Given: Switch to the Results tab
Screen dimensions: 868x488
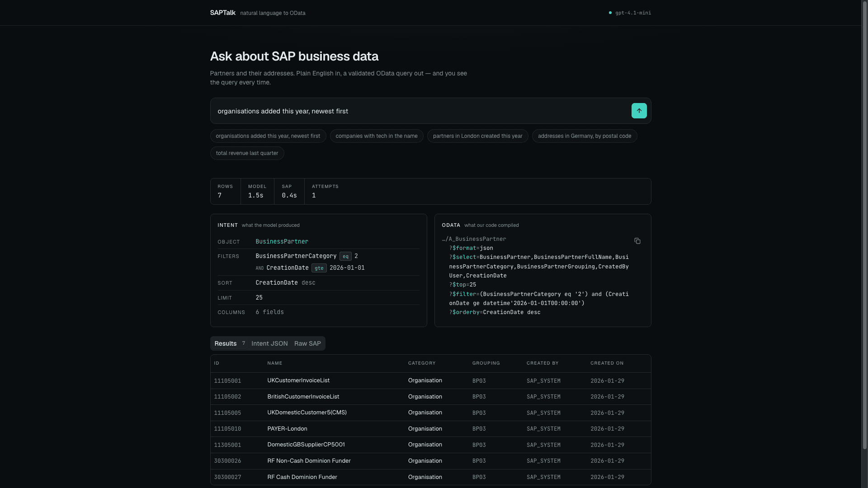Looking at the screenshot, I should click(230, 343).
